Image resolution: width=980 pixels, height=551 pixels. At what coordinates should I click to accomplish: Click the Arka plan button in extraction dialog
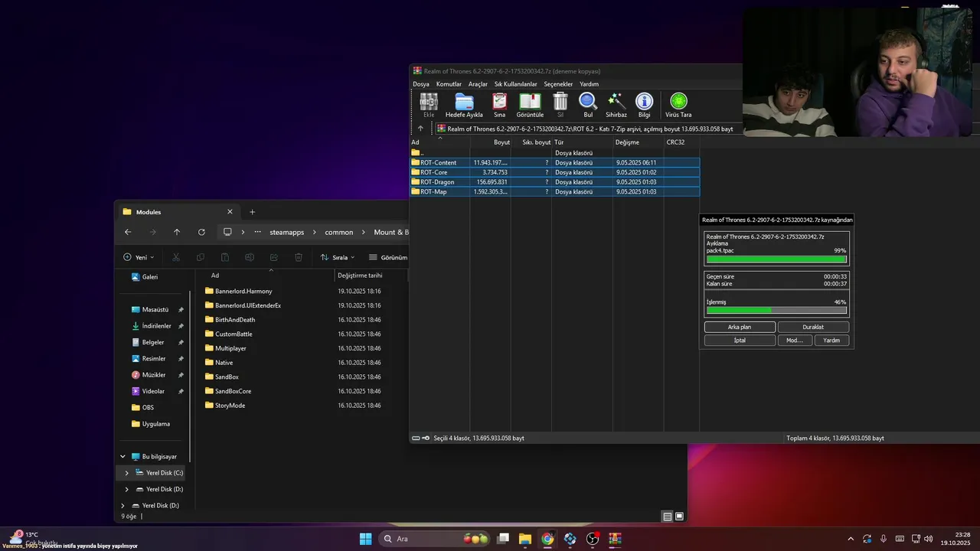coord(740,327)
